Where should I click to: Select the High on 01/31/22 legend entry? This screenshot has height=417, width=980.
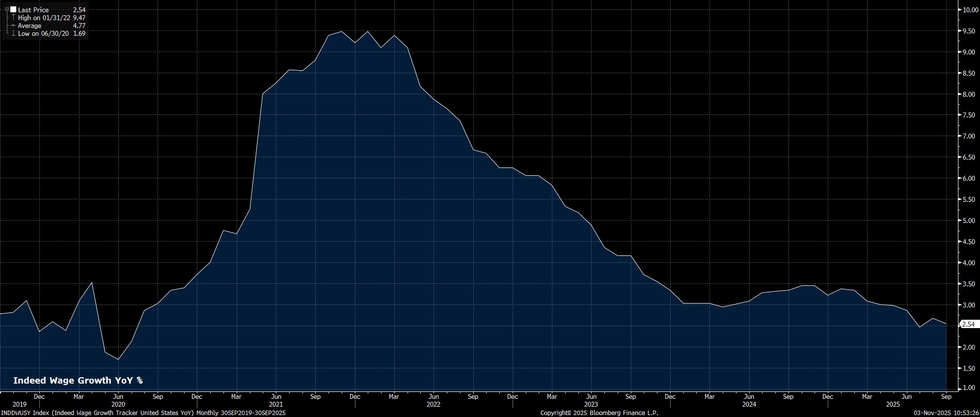point(43,18)
